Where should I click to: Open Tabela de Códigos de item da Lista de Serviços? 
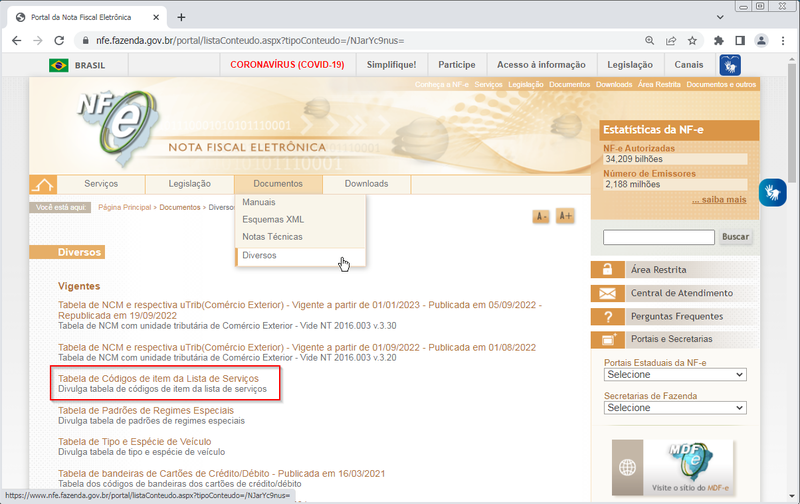[158, 379]
